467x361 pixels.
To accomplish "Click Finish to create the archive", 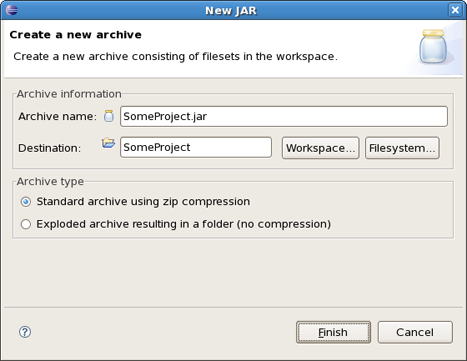I will coord(333,332).
